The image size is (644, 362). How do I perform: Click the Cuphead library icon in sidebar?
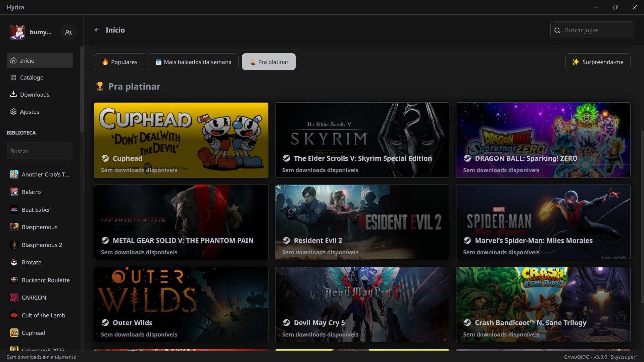(x=14, y=332)
